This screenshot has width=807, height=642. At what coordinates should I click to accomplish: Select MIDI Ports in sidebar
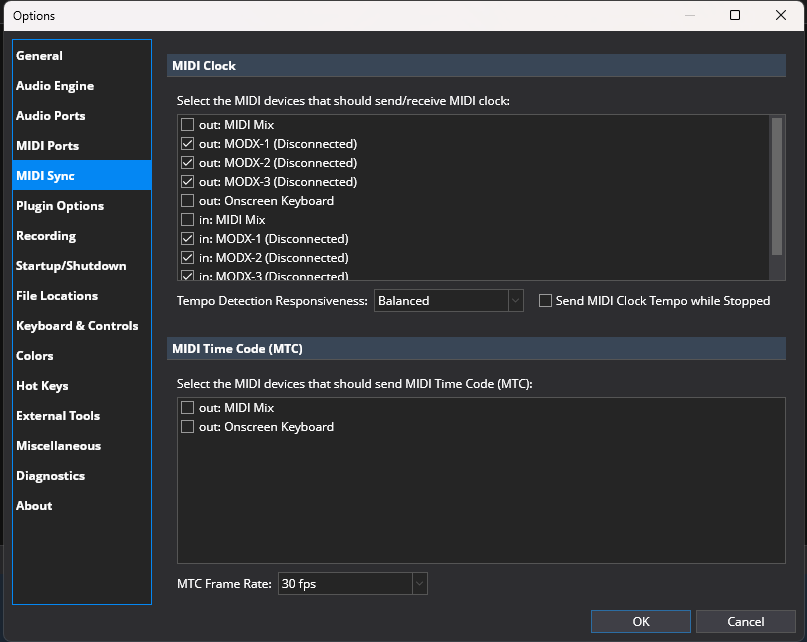pos(47,146)
